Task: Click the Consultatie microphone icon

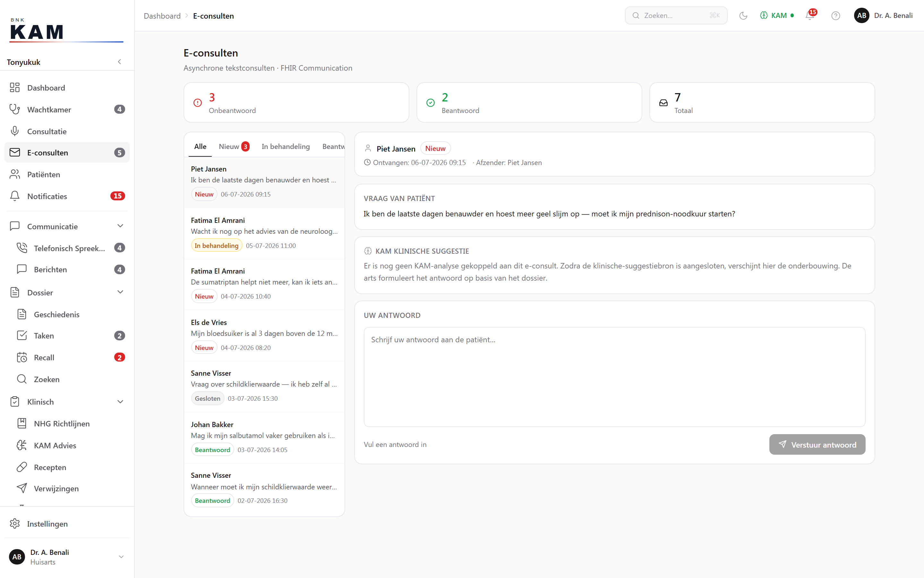Action: [x=14, y=131]
